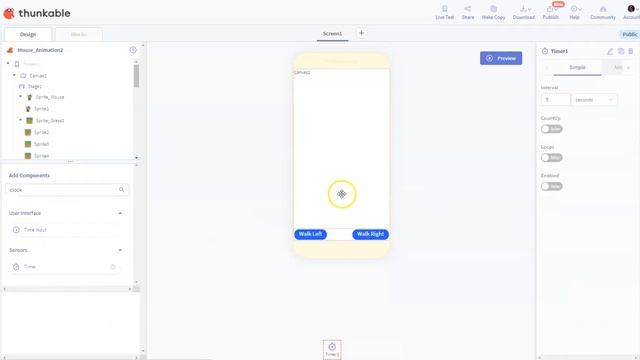Open the Help dropdown
The width and height of the screenshot is (640, 360).
(x=575, y=12)
